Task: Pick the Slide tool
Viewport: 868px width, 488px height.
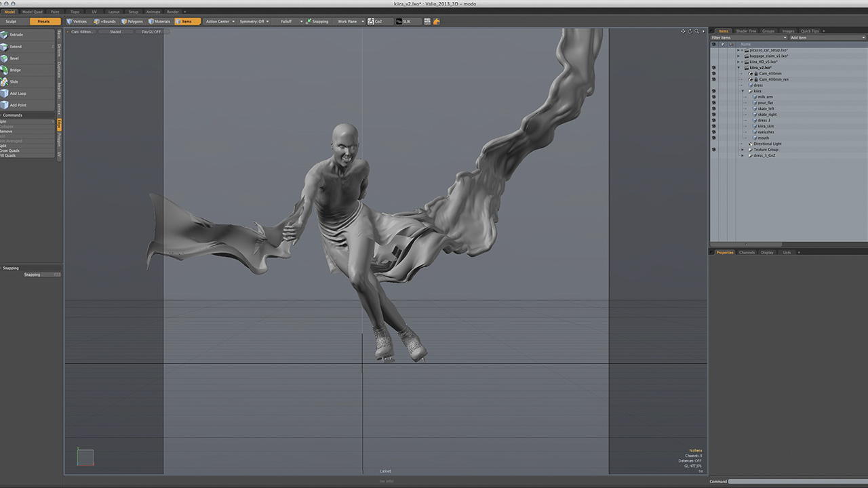Action: pyautogui.click(x=27, y=81)
